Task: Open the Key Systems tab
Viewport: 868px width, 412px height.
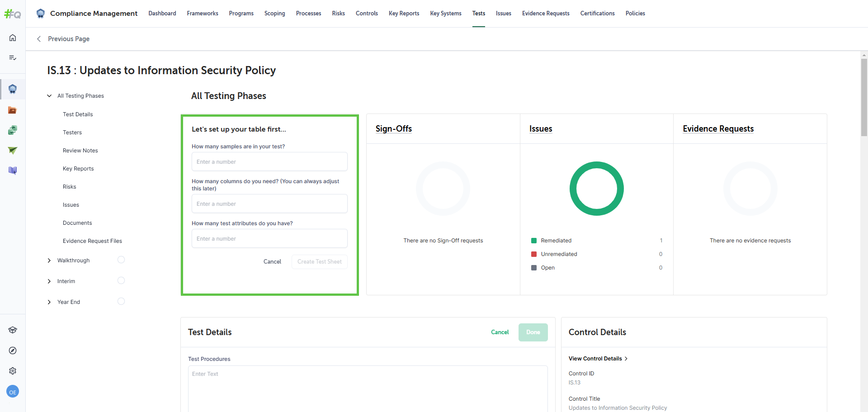Action: point(446,14)
